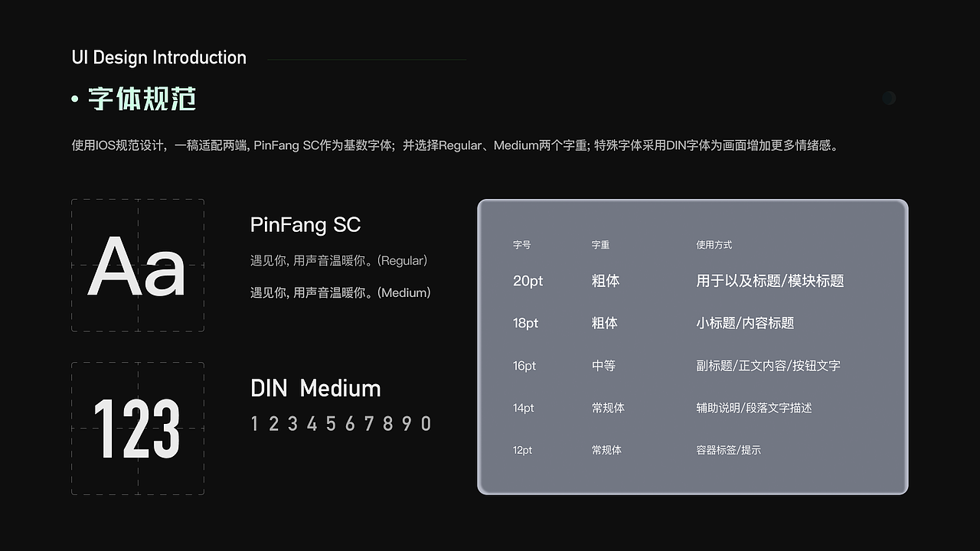Click the "1 2 3 4 5 6 7 8 9 0" digit sample
Viewport: 980px width, 551px height.
[341, 422]
